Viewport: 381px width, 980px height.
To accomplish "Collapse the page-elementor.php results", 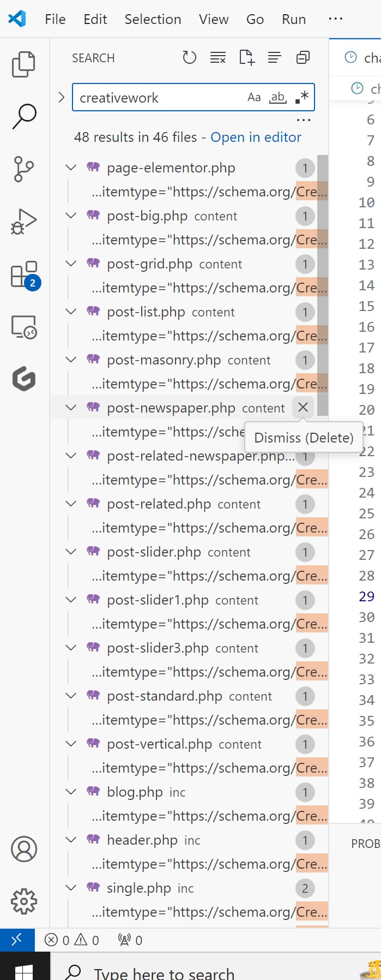I will (x=71, y=168).
